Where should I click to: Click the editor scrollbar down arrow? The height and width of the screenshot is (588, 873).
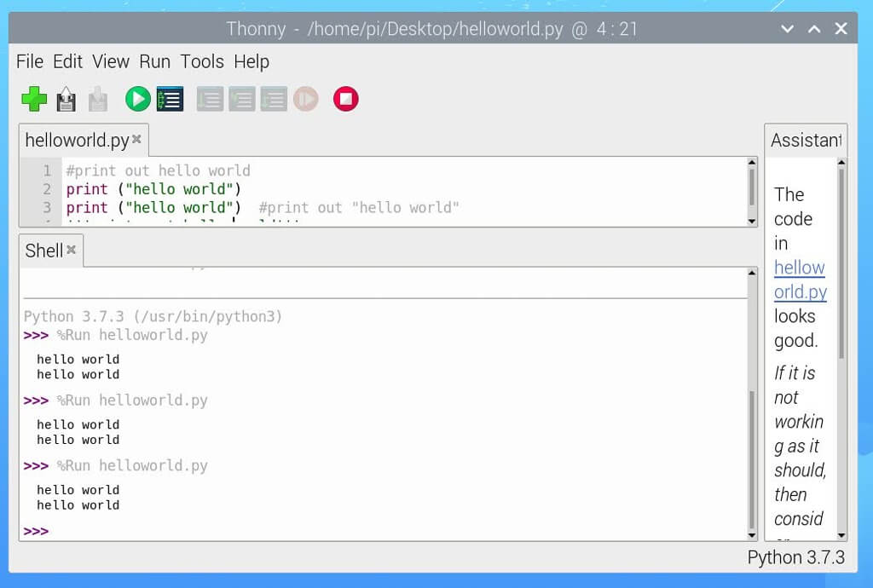tap(752, 222)
